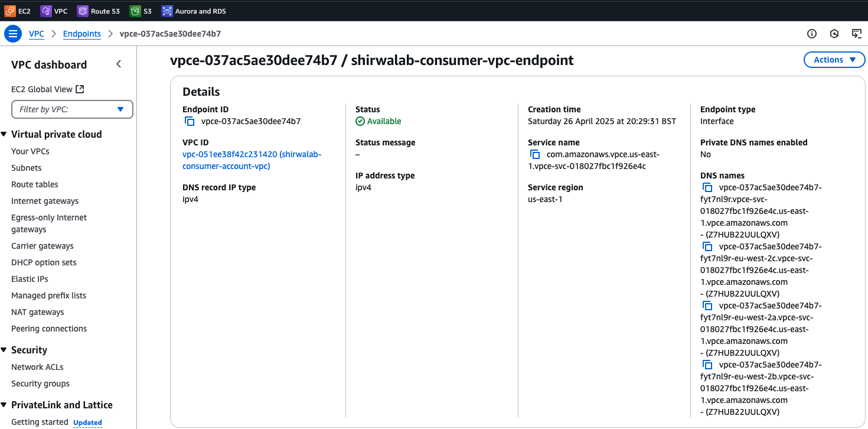Select the Interface endpoint type value

click(x=717, y=121)
